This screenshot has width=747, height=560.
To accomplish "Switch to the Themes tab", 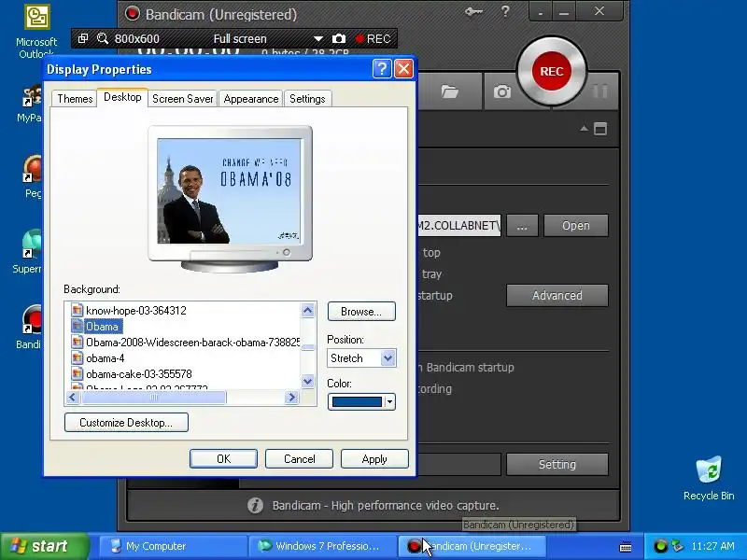I will click(x=75, y=99).
